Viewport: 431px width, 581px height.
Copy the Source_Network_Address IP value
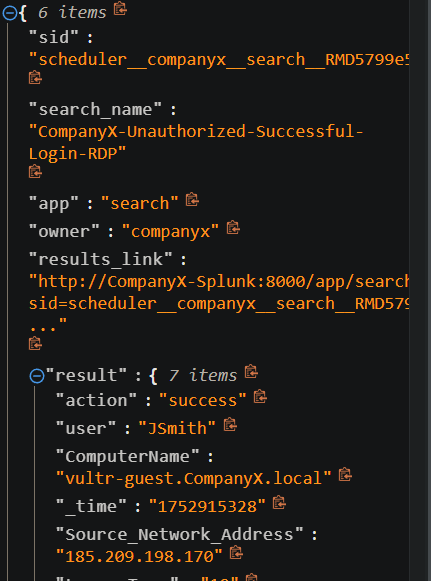(236, 553)
